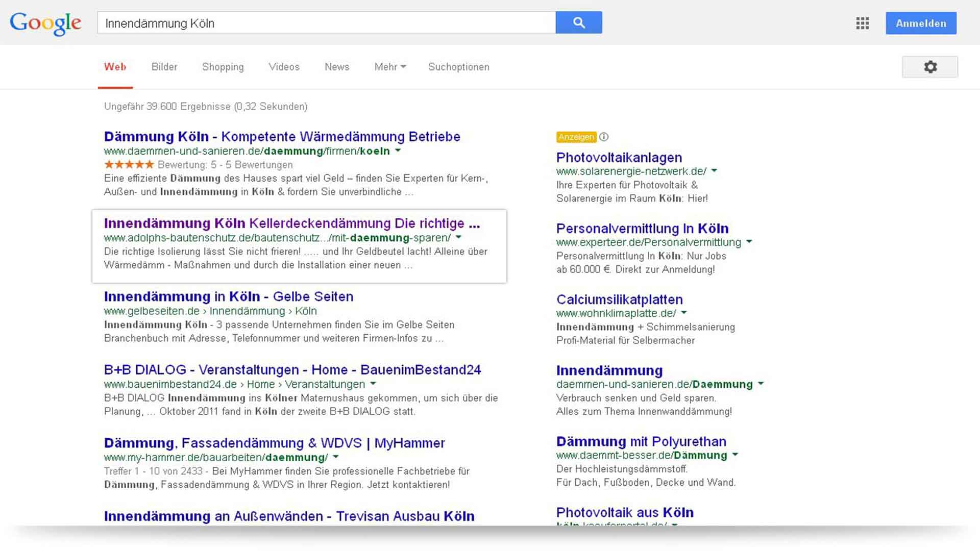
Task: Open the B+B DIALOG Veranstaltungen result
Action: pyautogui.click(x=292, y=370)
